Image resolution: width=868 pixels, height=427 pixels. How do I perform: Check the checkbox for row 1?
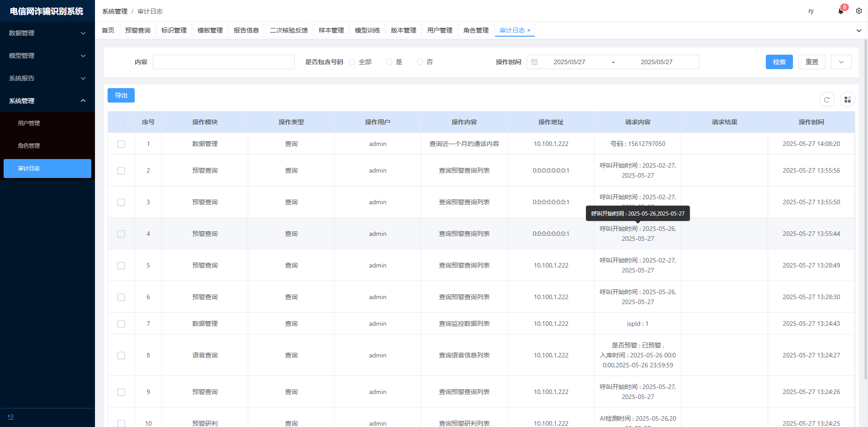121,144
